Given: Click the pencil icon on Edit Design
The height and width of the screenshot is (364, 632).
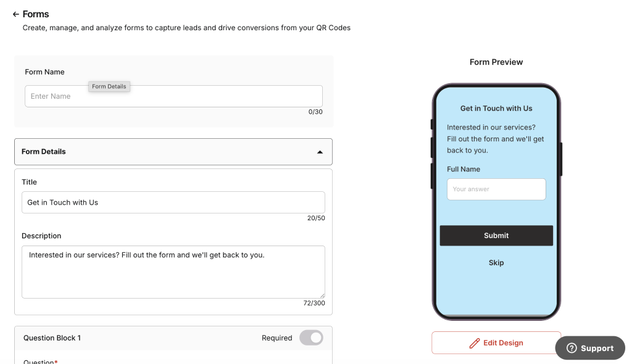Looking at the screenshot, I should 475,343.
